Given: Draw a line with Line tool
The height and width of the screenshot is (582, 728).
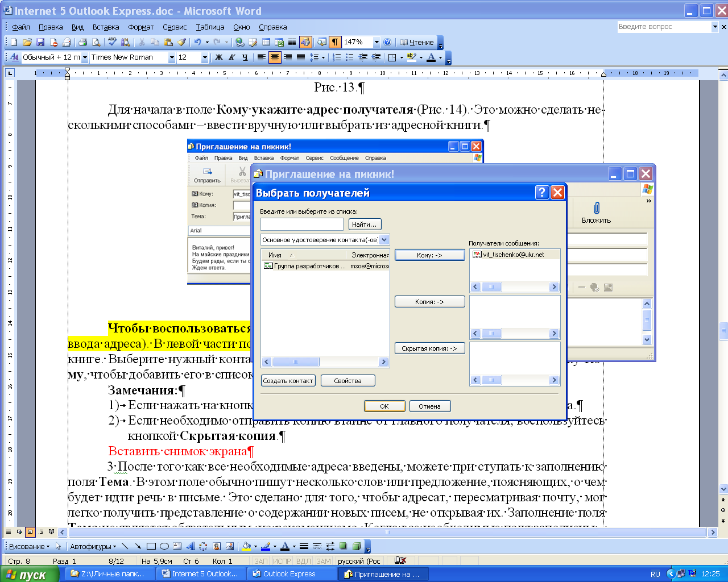Looking at the screenshot, I should [125, 546].
